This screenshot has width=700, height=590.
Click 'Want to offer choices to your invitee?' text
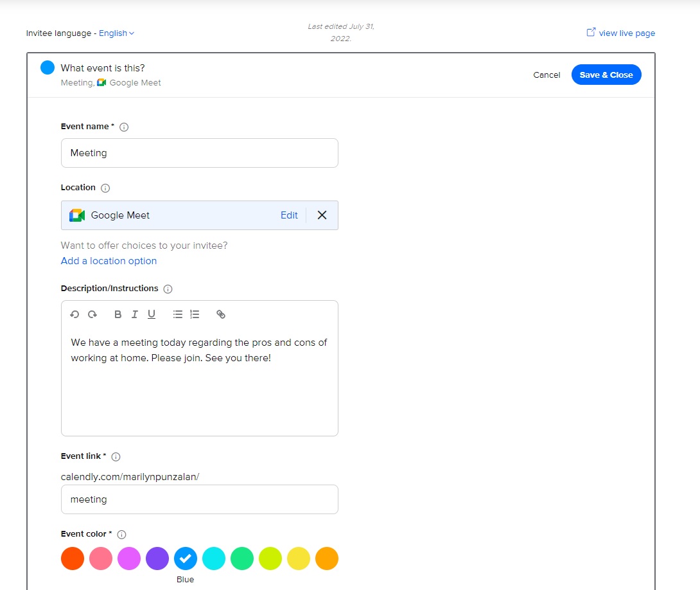tap(144, 246)
